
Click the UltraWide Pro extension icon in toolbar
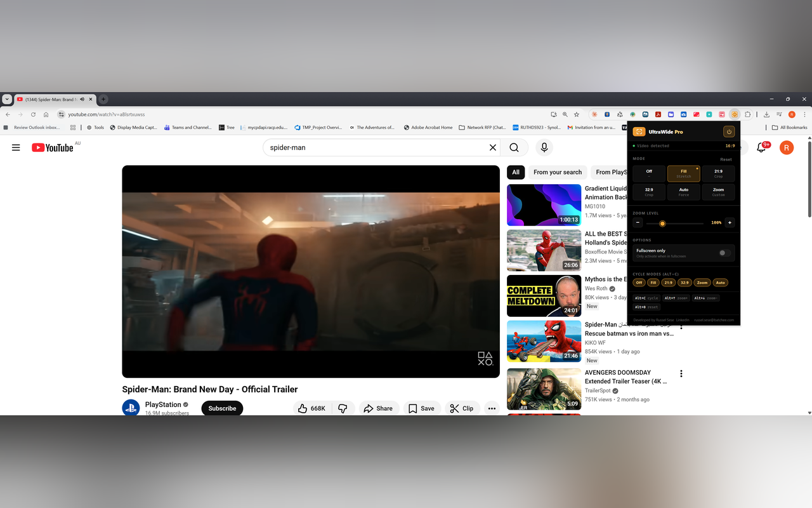[735, 114]
